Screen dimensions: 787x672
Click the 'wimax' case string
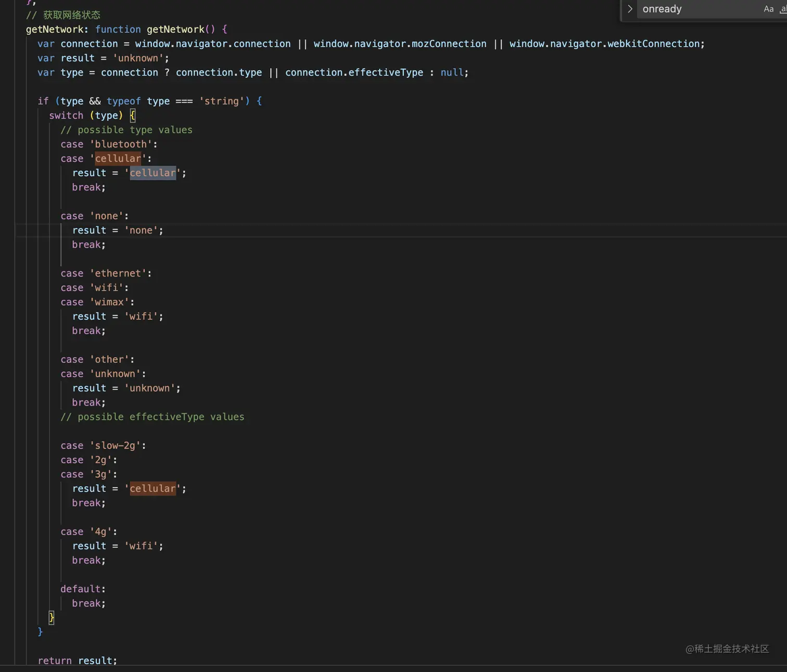[x=109, y=302]
